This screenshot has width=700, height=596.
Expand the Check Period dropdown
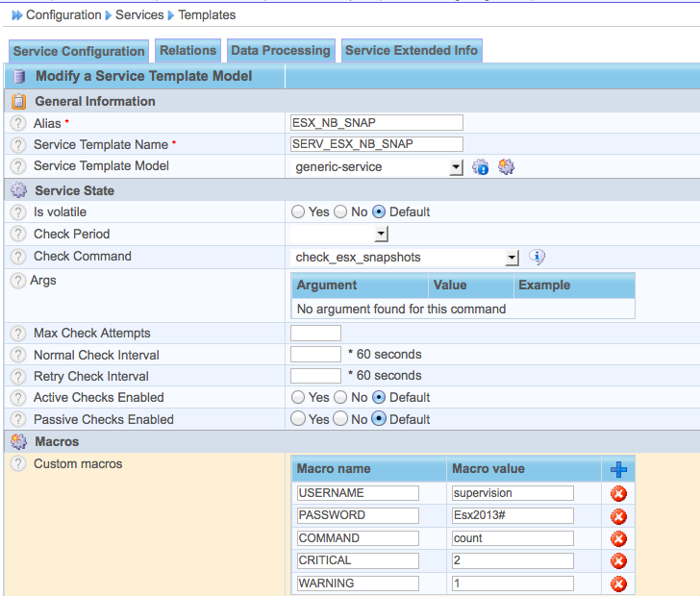click(x=381, y=235)
